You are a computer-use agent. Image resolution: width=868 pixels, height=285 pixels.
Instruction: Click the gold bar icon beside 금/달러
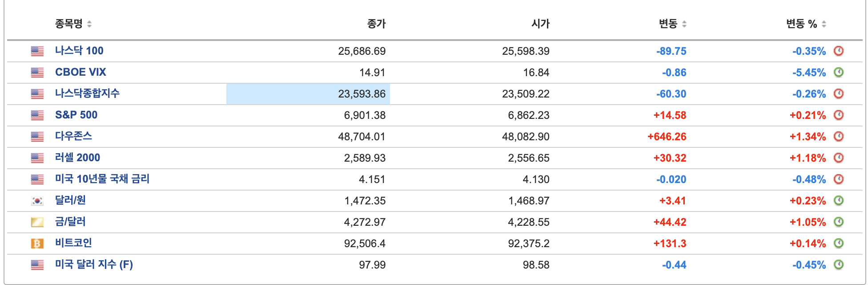(37, 222)
